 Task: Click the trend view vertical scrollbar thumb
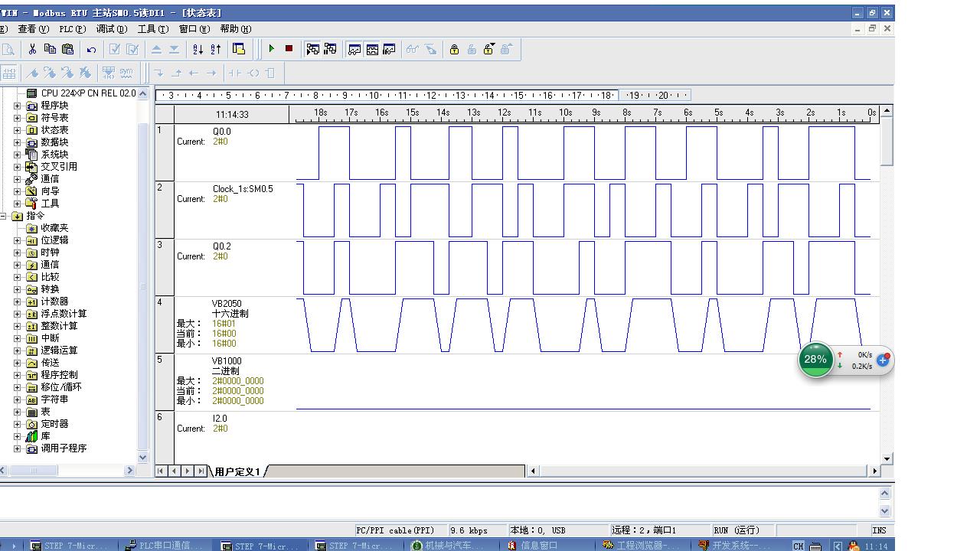point(887,142)
